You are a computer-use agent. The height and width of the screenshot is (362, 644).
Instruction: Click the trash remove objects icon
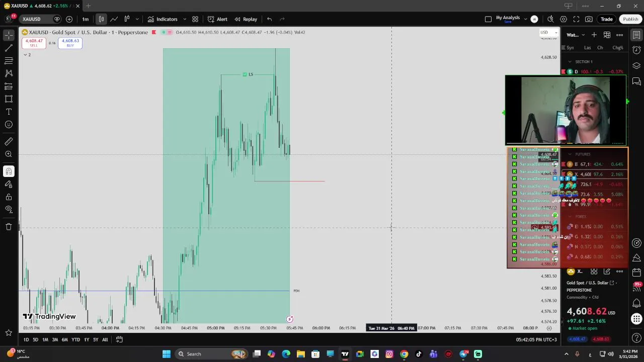pos(9,227)
